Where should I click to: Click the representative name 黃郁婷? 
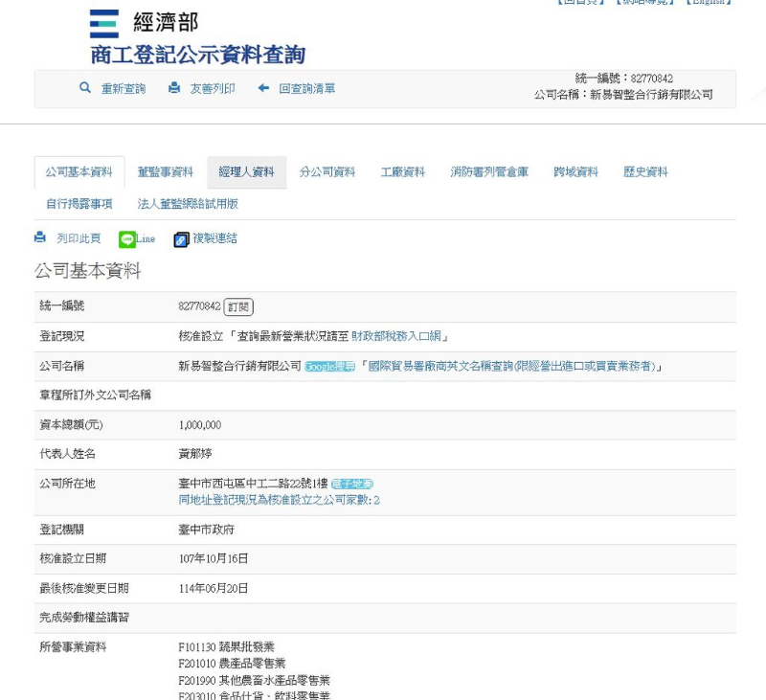click(x=195, y=454)
